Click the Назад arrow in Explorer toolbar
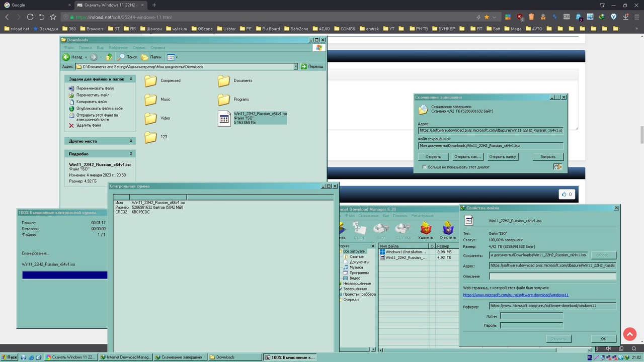 (x=66, y=57)
